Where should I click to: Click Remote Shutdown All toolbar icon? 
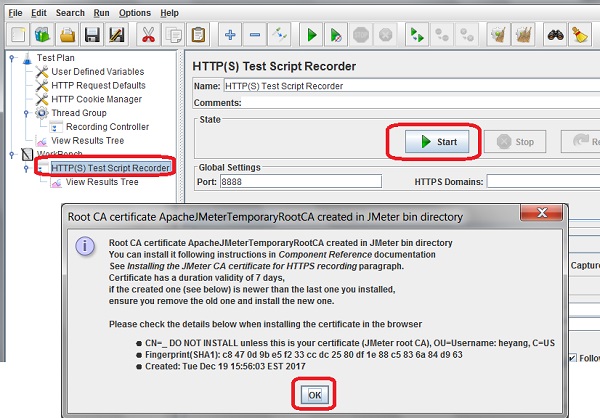point(467,35)
